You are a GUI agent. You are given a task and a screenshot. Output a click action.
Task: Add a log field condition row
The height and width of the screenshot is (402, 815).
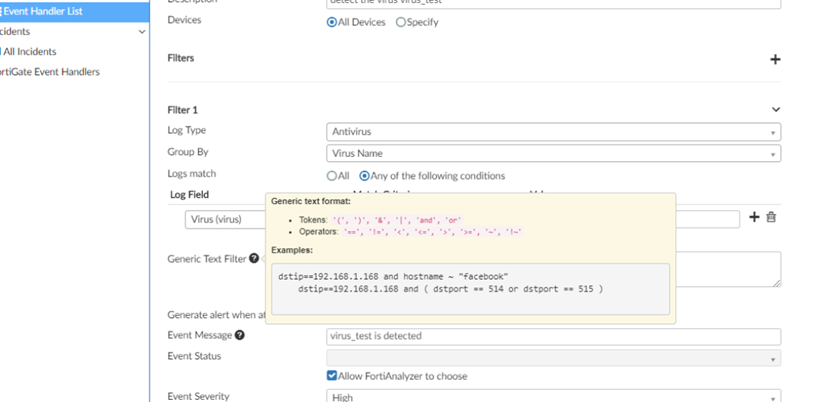[754, 217]
